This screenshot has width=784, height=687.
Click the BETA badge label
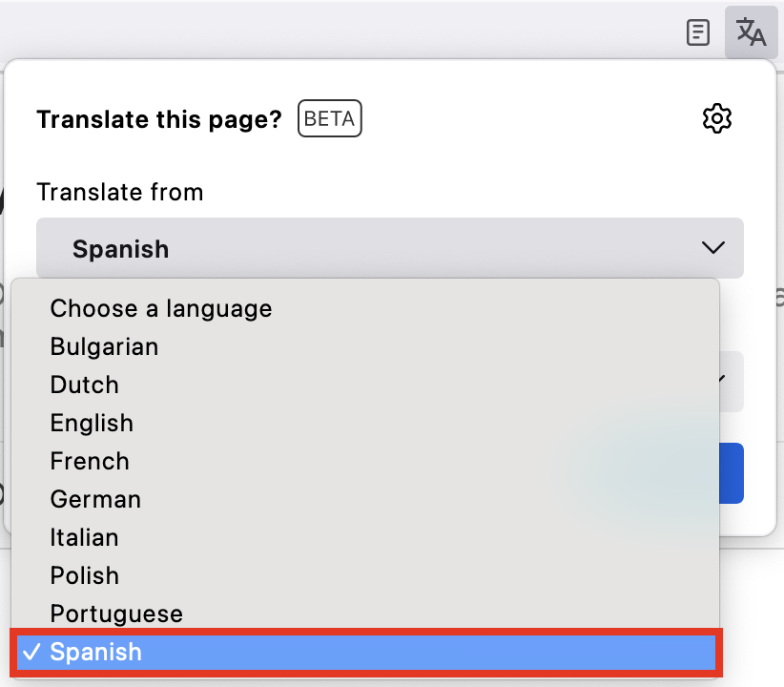click(328, 118)
